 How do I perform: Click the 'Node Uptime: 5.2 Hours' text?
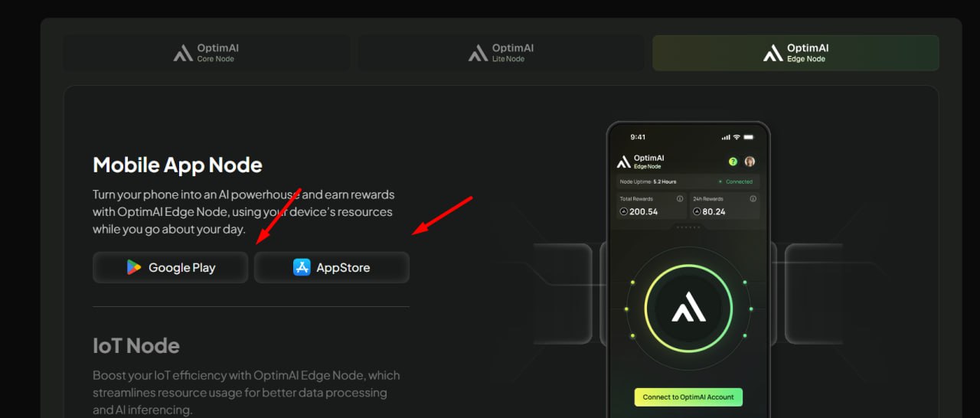tap(648, 181)
